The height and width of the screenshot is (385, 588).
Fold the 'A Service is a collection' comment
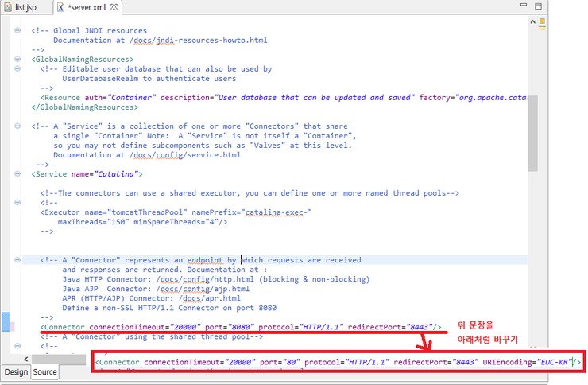(17, 126)
